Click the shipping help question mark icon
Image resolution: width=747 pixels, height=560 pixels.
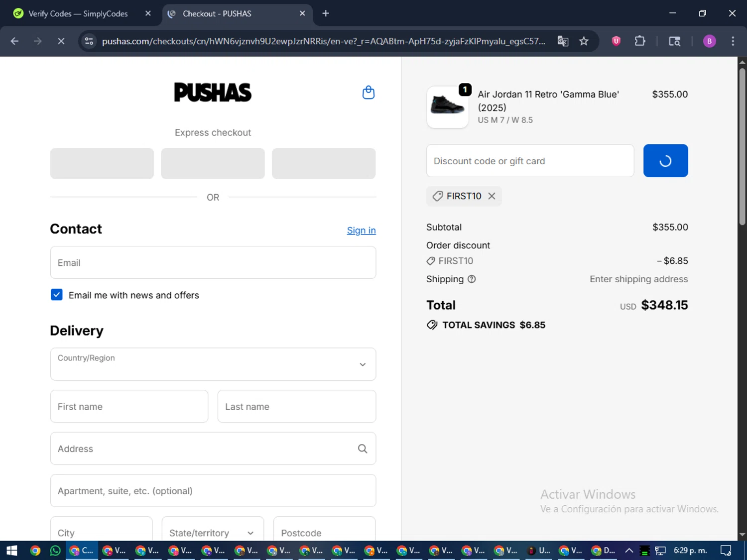click(472, 279)
